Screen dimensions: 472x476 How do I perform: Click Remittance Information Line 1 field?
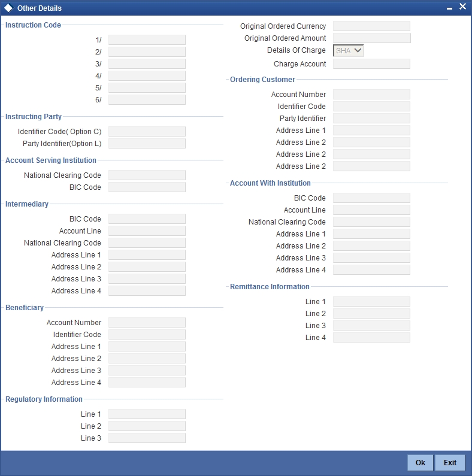371,301
